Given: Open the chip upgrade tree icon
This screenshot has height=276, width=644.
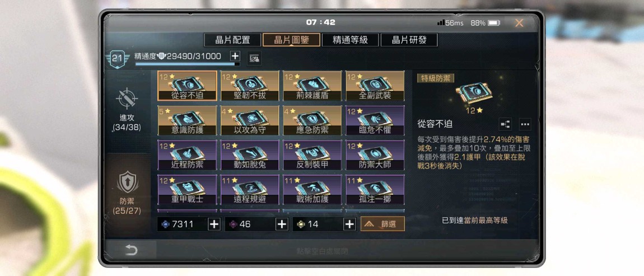Looking at the screenshot, I should click(x=505, y=124).
